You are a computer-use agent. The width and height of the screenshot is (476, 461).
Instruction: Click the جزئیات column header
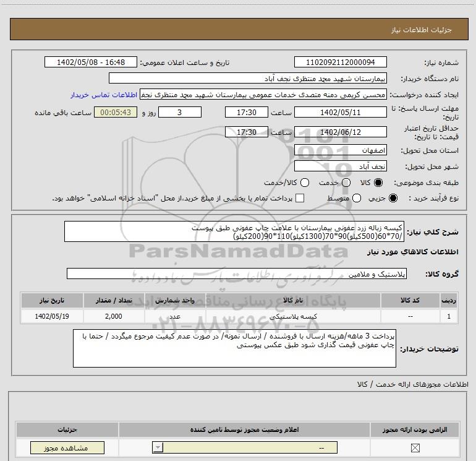(67, 429)
